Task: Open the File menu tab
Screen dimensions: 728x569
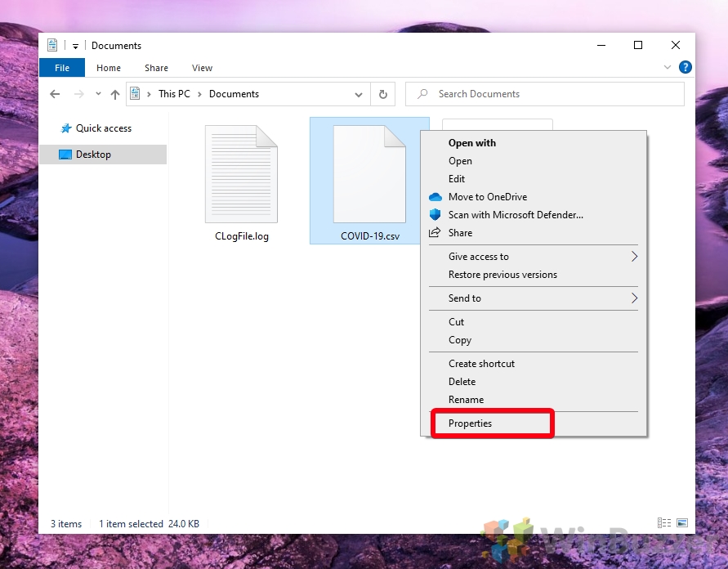Action: (x=61, y=68)
